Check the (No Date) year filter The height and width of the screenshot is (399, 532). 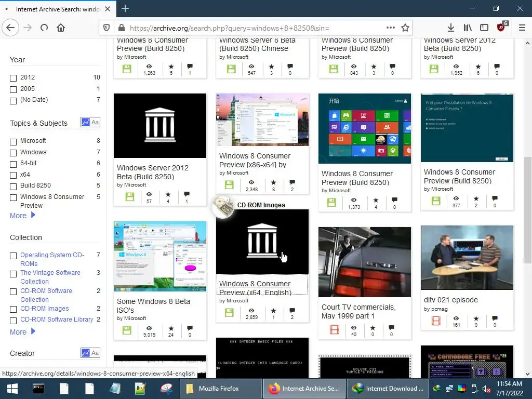click(13, 101)
